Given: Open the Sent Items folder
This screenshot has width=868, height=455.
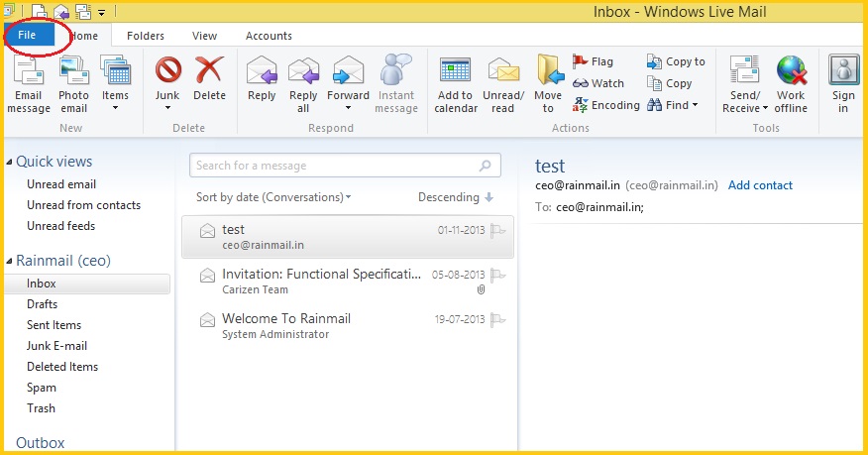Looking at the screenshot, I should click(x=54, y=325).
